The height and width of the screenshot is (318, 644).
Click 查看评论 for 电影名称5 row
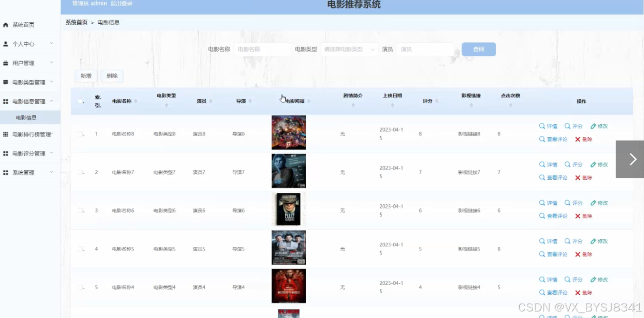553,254
